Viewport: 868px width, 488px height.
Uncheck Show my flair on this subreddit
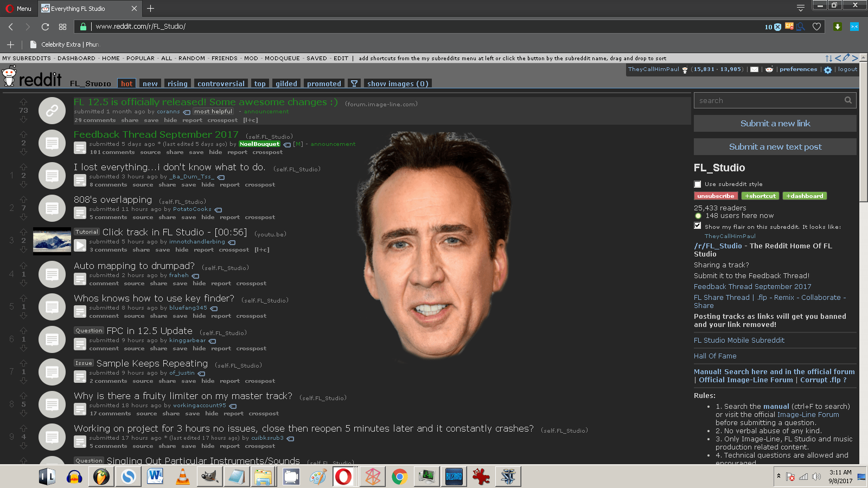[698, 226]
